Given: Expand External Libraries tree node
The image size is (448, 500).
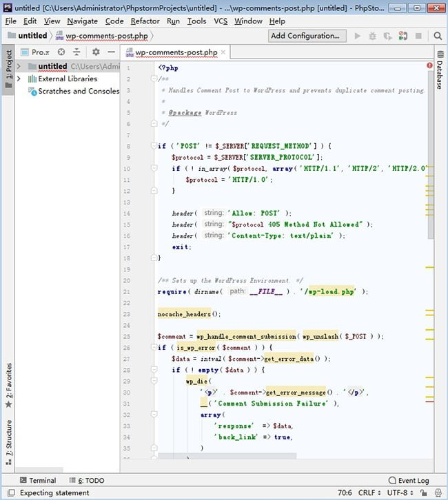Looking at the screenshot, I should (19, 79).
